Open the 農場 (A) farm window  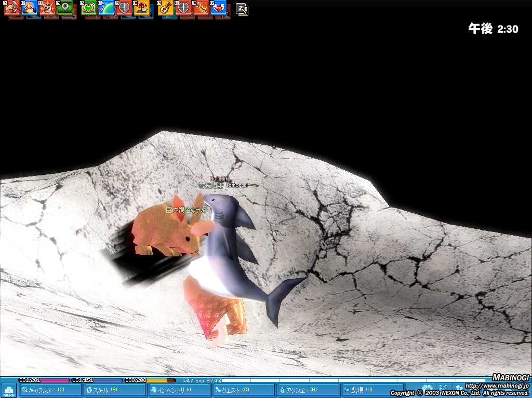coord(372,390)
